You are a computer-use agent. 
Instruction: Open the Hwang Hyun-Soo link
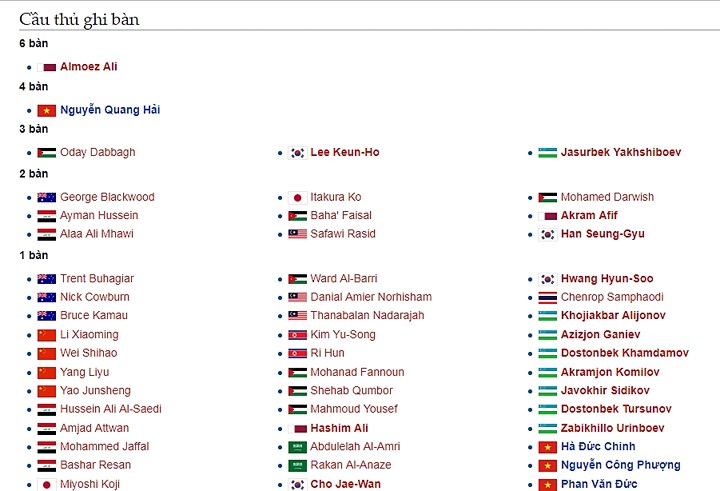click(607, 279)
